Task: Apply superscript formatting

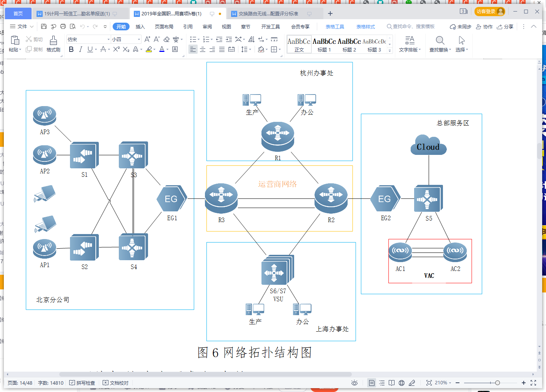Action: pos(116,49)
